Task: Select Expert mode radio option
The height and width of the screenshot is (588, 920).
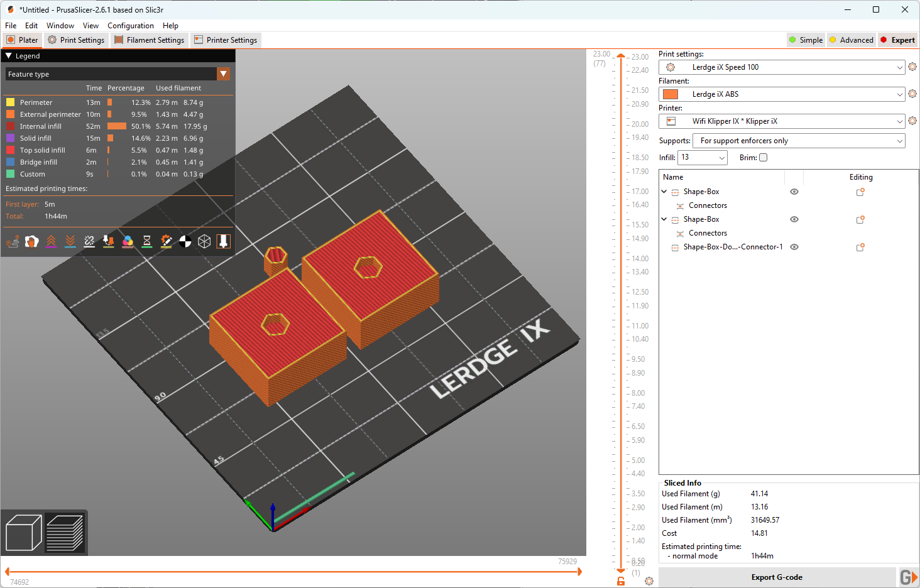Action: click(897, 40)
